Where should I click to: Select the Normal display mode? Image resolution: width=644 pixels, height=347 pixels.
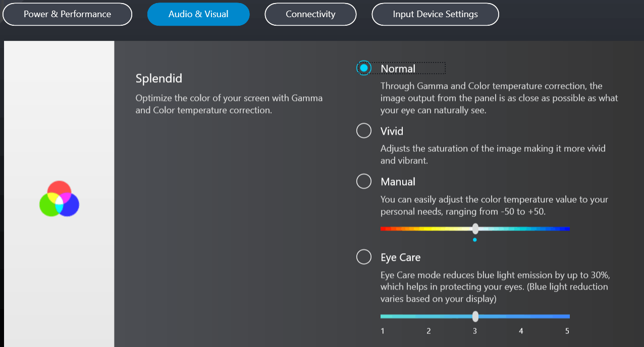(364, 68)
